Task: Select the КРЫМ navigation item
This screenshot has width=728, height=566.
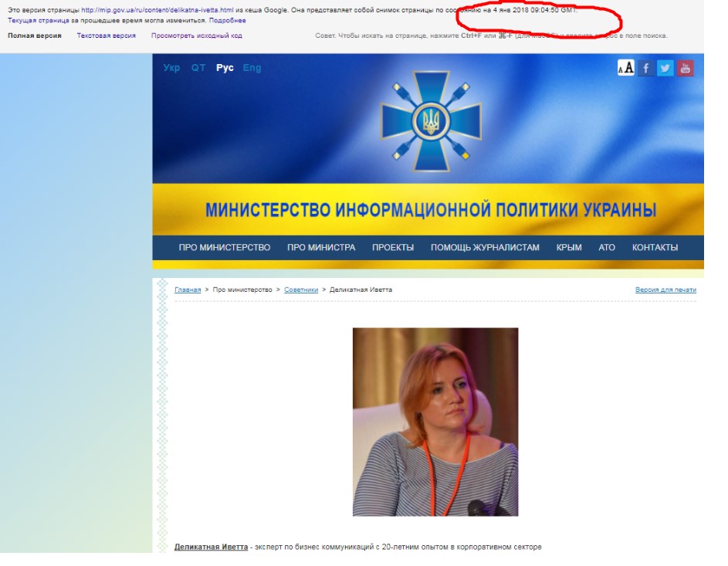Action: click(x=569, y=248)
